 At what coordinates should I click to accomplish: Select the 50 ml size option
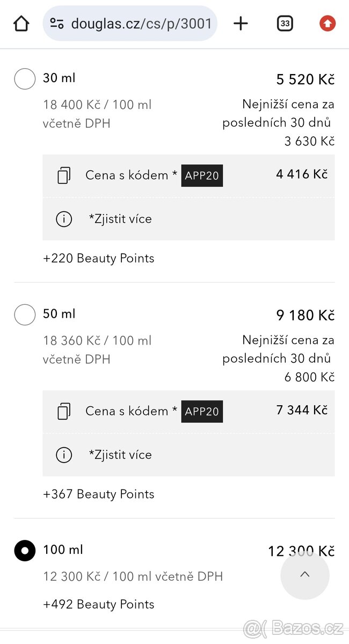(25, 314)
